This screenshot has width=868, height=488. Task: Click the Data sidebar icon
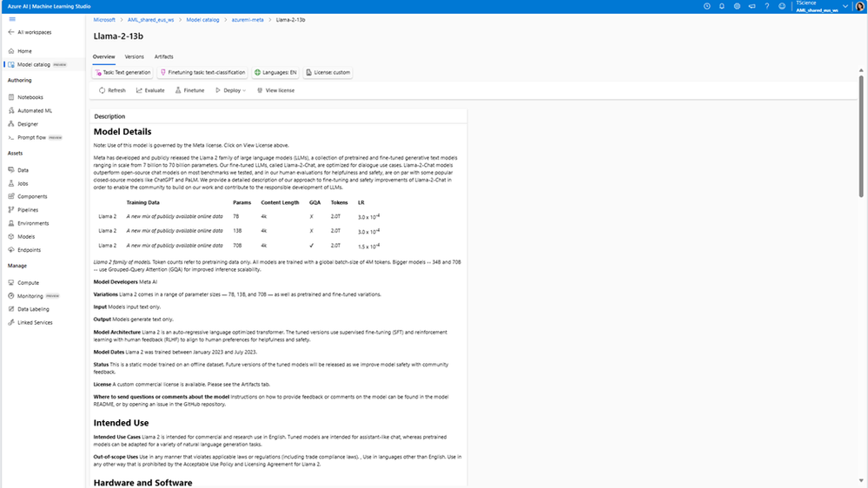coord(11,170)
